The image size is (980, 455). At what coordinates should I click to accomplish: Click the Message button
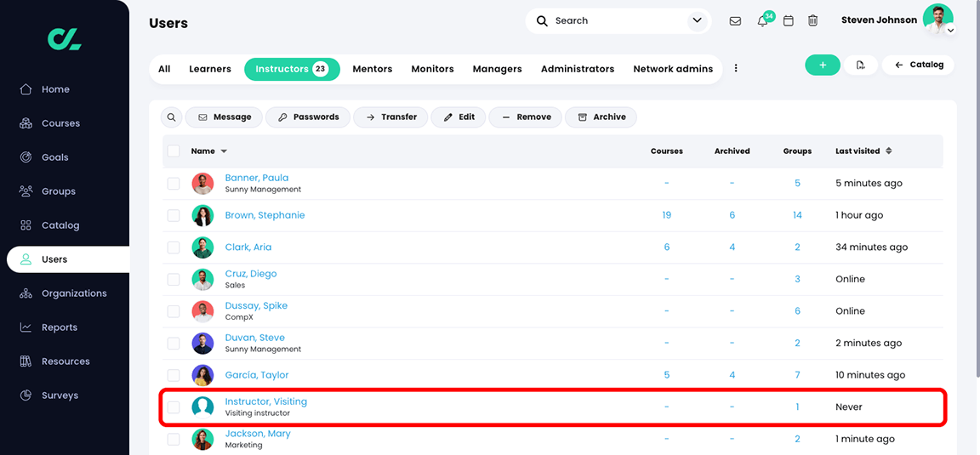[x=224, y=117]
